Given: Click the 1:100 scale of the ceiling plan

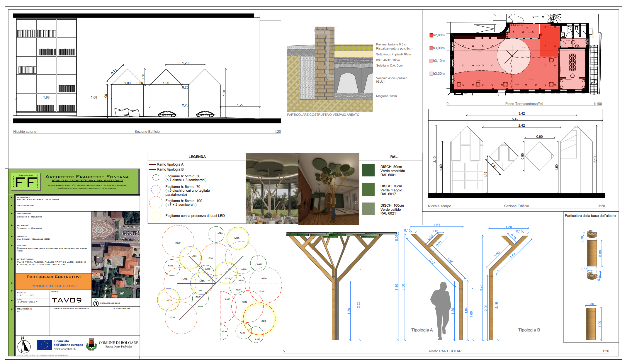Looking at the screenshot, I should 597,104.
